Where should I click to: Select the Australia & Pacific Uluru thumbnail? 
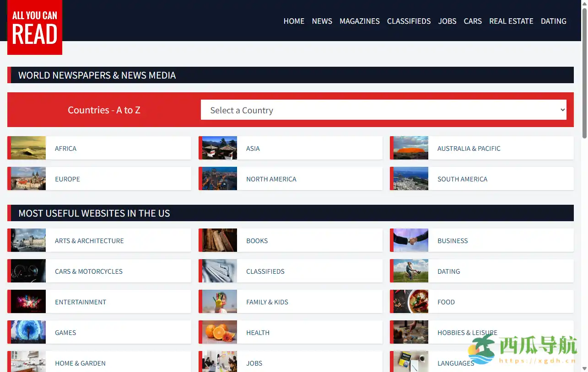click(x=411, y=148)
